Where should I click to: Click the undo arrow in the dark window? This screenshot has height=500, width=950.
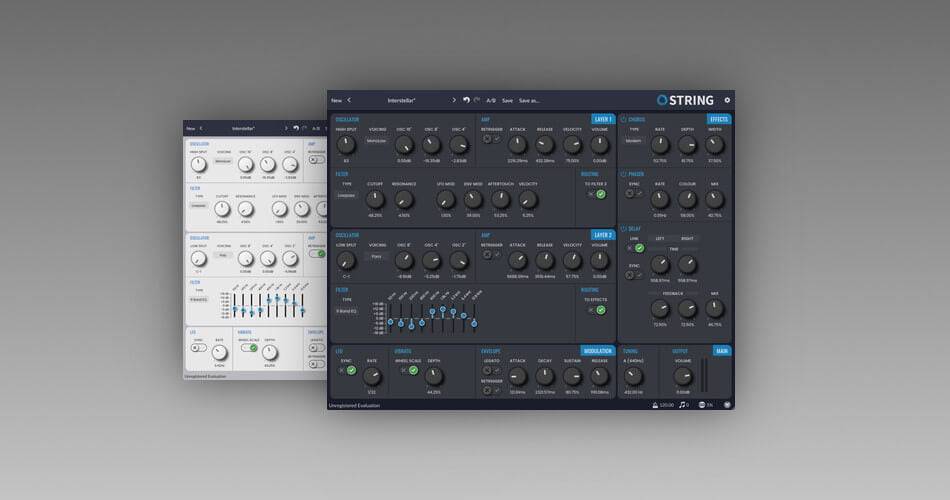coord(466,101)
